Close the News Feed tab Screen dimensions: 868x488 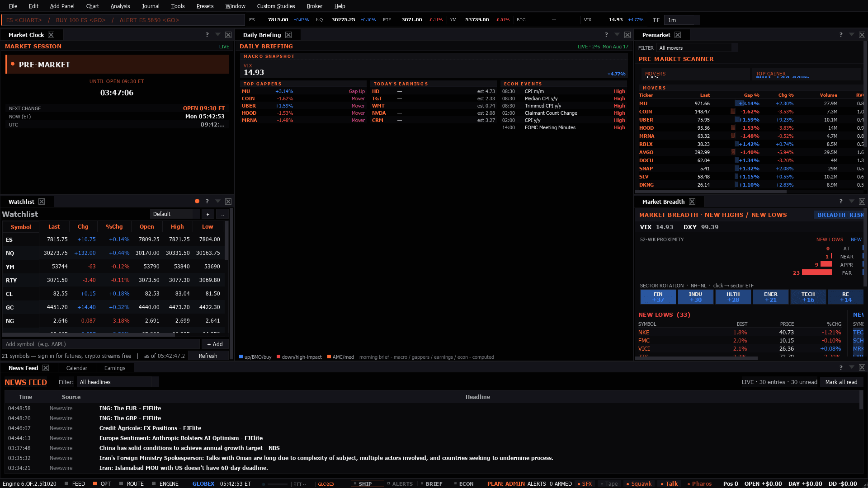point(46,368)
